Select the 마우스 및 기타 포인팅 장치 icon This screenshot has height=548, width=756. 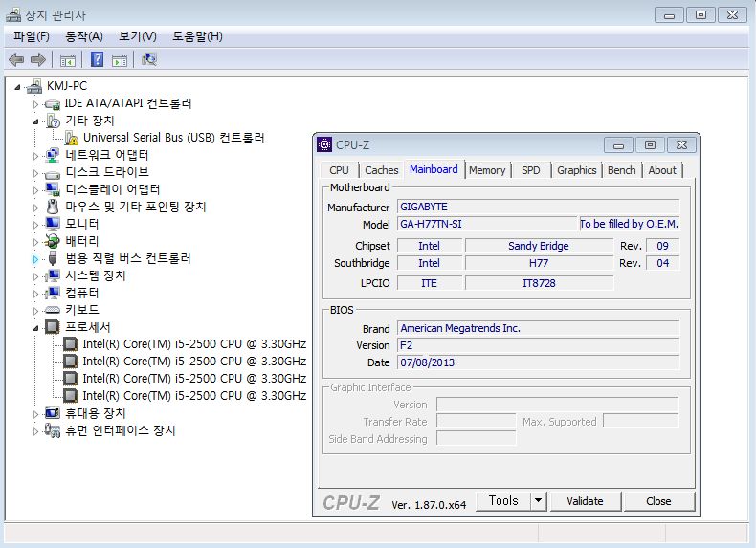click(53, 207)
